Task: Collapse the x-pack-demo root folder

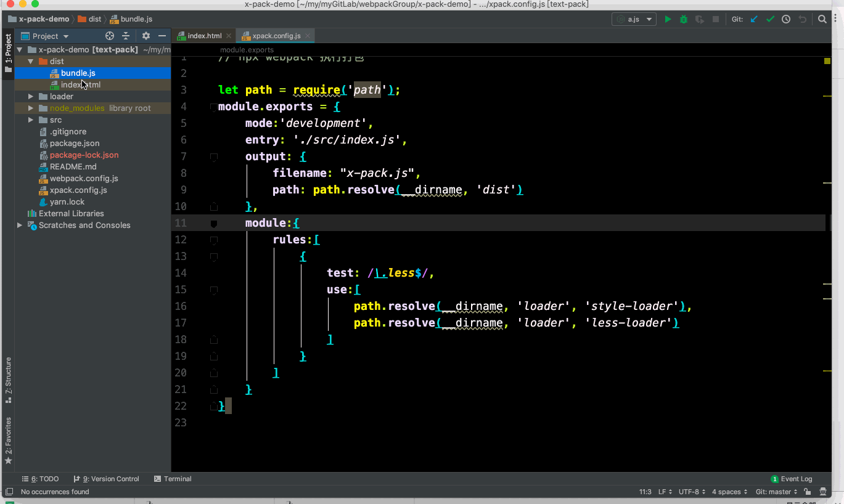Action: point(20,49)
